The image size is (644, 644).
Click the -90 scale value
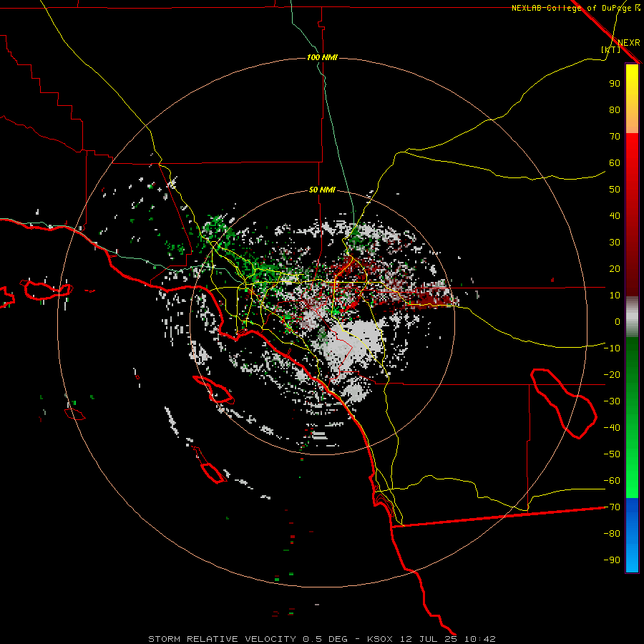coord(612,560)
